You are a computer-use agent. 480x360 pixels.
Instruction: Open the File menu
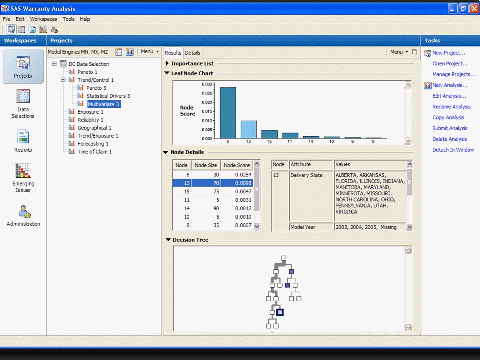click(7, 19)
